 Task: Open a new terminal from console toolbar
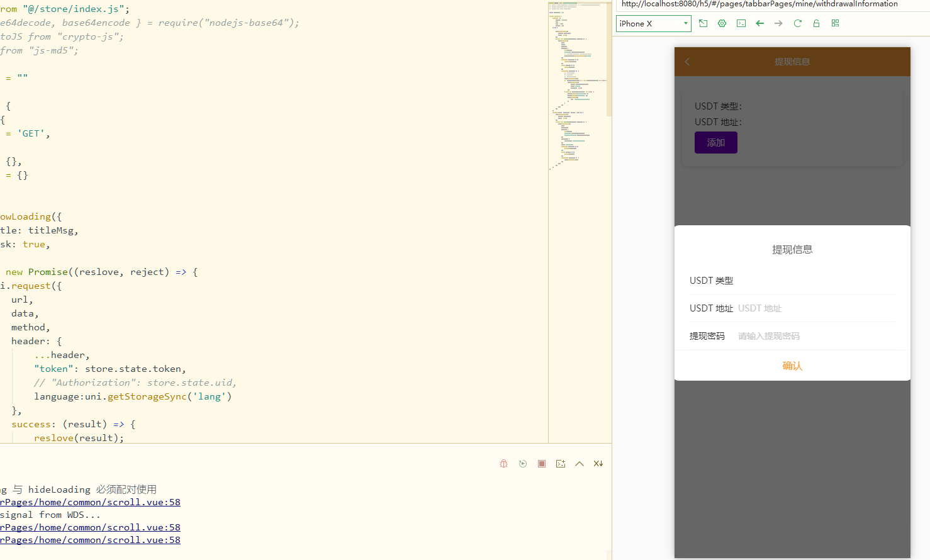pyautogui.click(x=561, y=464)
